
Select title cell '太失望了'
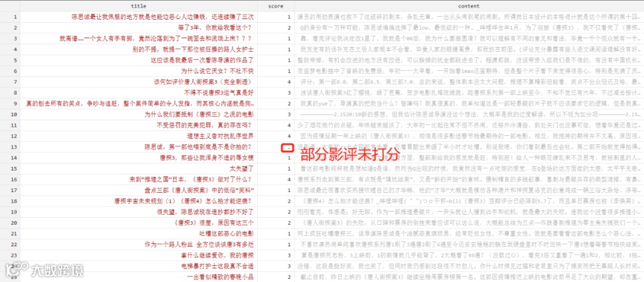click(241, 168)
